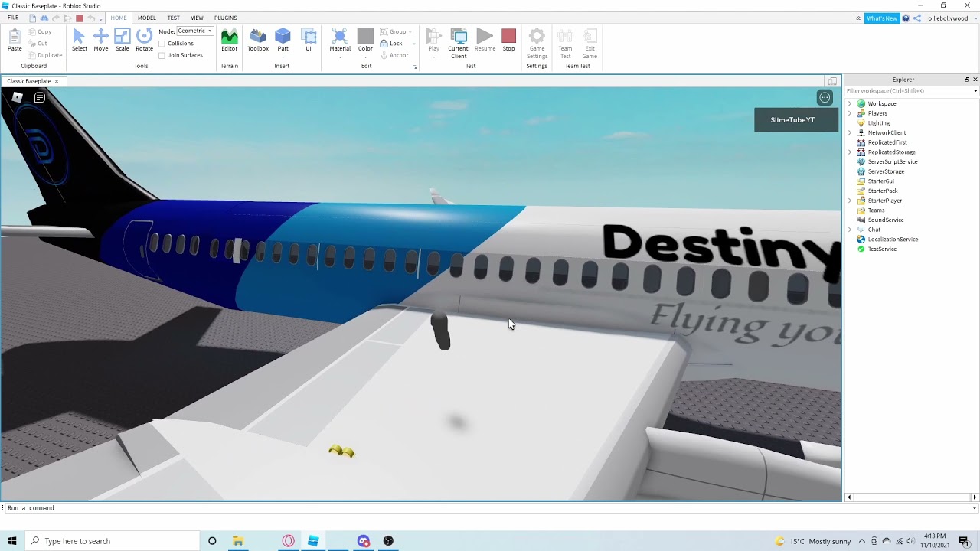
Task: Enable the Collisions checkbox
Action: click(x=162, y=44)
